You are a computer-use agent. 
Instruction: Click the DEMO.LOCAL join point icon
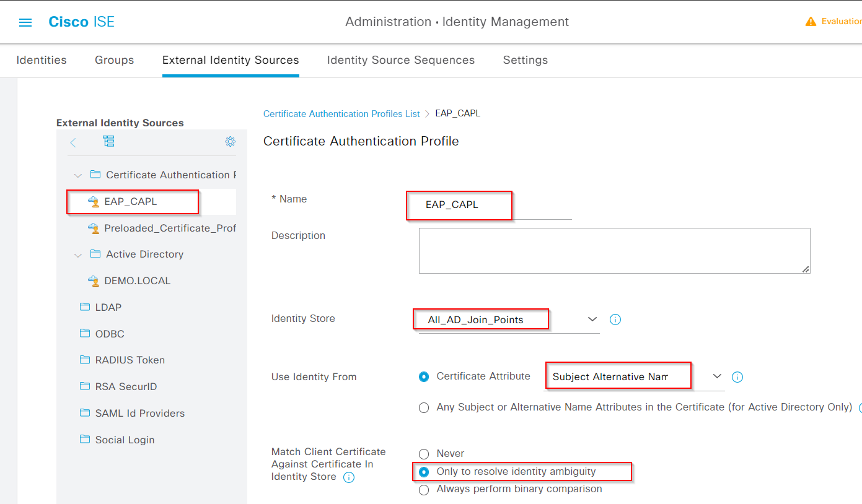[x=94, y=280]
